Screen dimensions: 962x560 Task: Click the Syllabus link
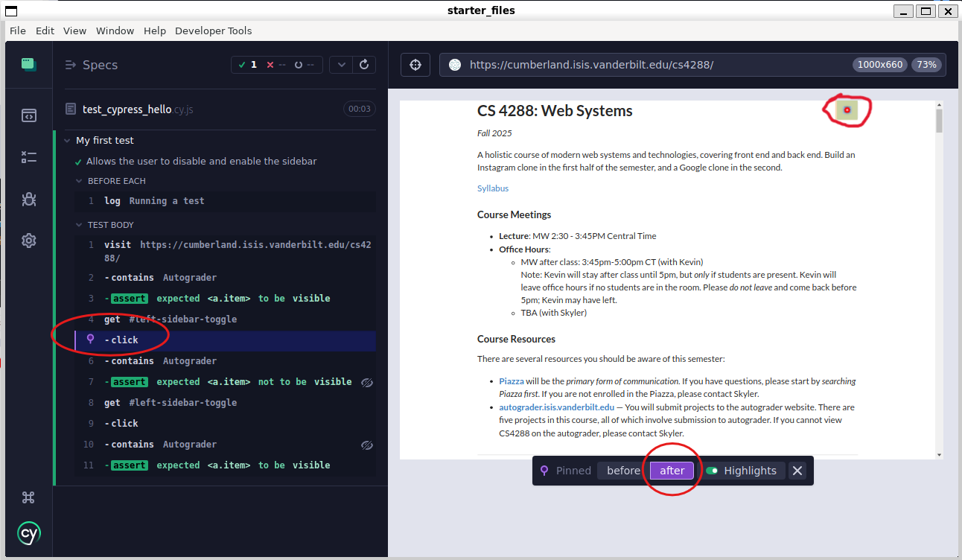tap(493, 188)
